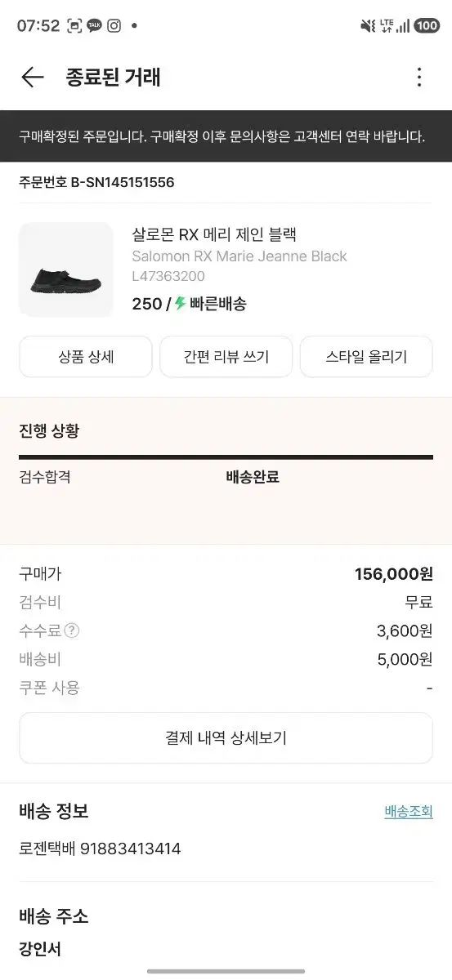Tap the question mark next to 수수료

coord(72,630)
